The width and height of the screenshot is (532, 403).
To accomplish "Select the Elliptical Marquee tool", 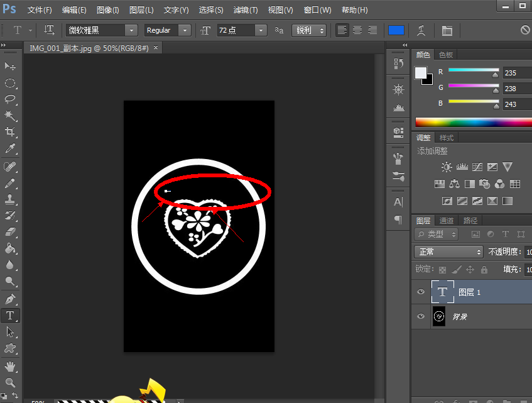I will pyautogui.click(x=10, y=83).
